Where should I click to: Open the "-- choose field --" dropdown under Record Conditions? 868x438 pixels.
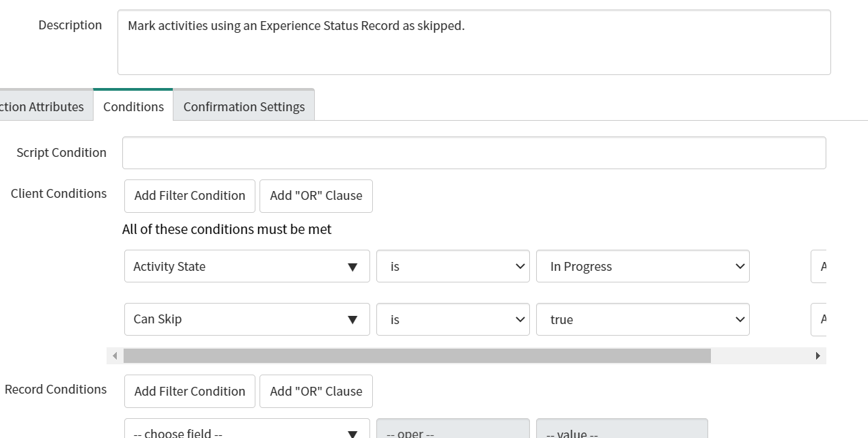coord(246,431)
